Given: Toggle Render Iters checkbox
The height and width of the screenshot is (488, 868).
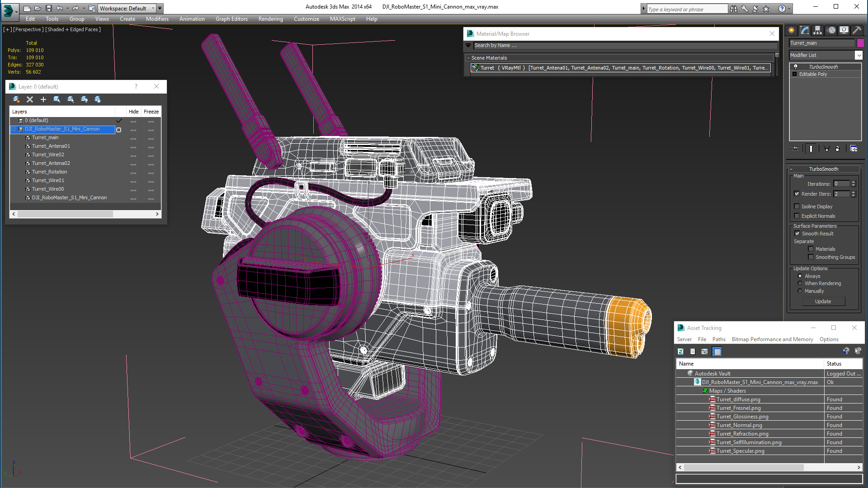Looking at the screenshot, I should click(797, 194).
